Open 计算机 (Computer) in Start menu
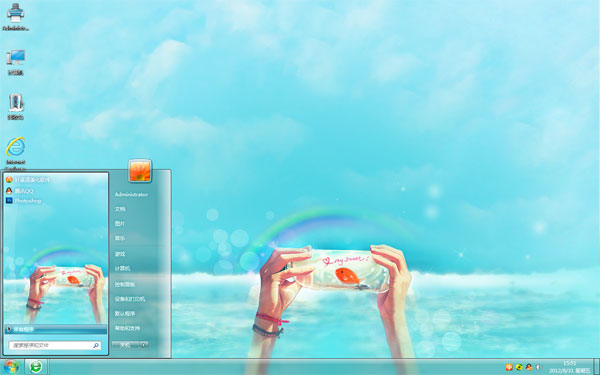The image size is (600, 375). click(122, 269)
